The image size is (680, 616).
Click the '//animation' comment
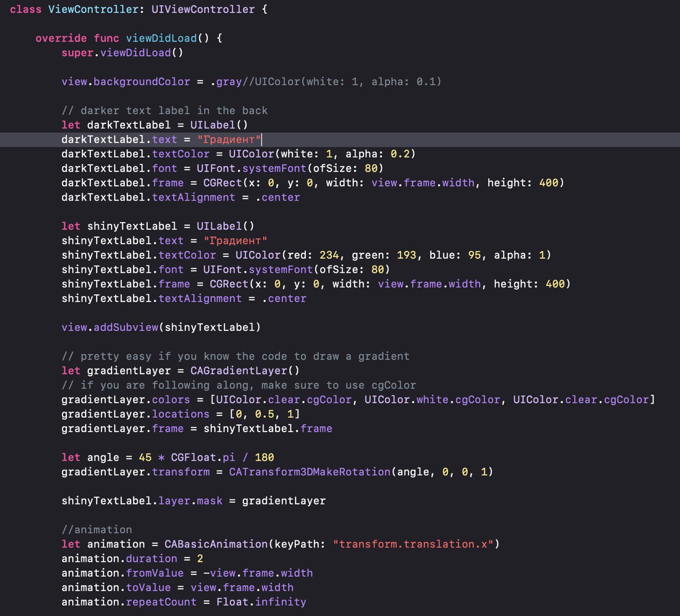coord(97,529)
